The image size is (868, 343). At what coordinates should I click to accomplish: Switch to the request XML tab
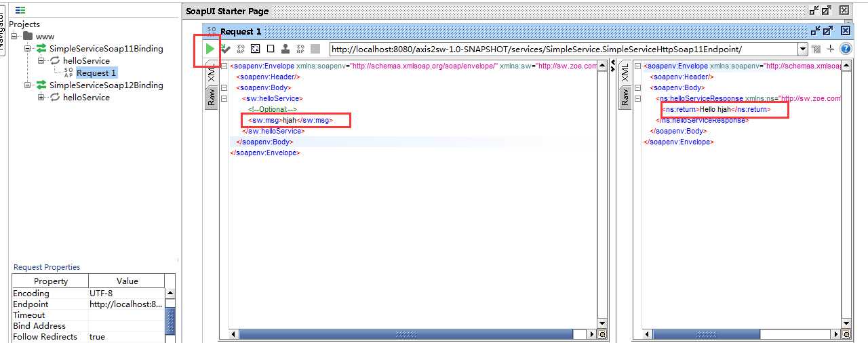pos(211,73)
